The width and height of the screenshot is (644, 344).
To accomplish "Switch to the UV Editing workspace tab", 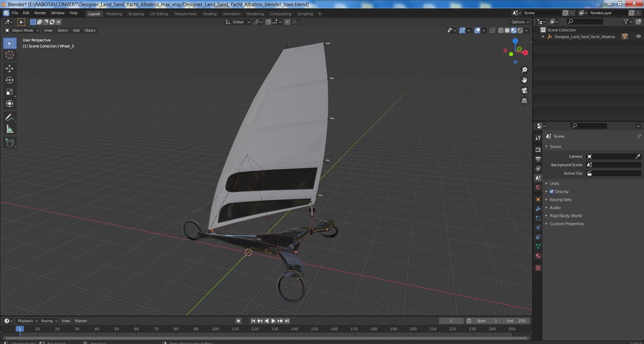I will click(159, 14).
